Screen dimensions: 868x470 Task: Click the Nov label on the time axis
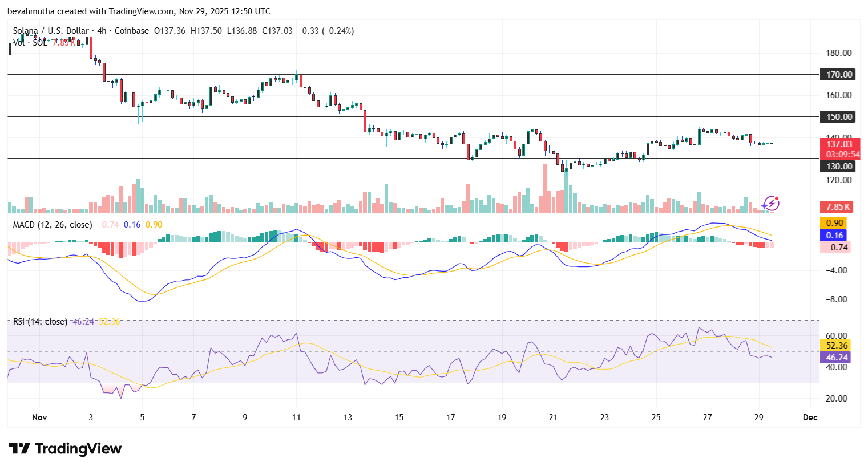click(39, 417)
